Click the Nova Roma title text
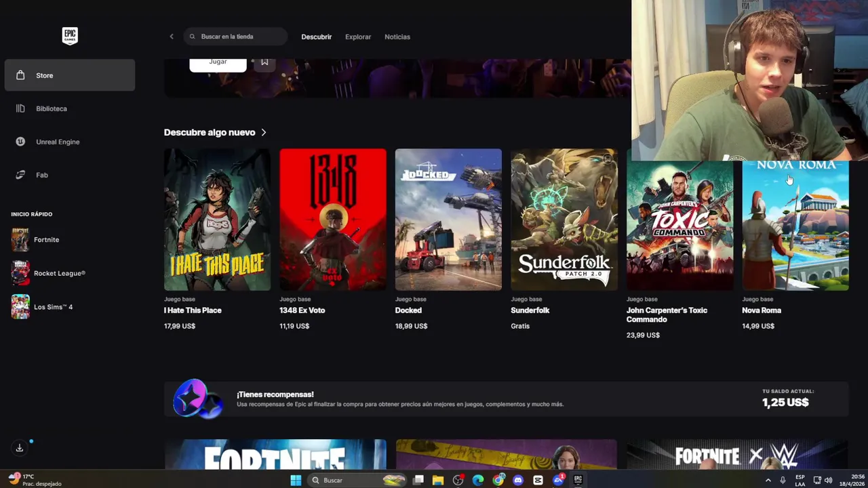Viewport: 868px width, 488px height. (762, 310)
